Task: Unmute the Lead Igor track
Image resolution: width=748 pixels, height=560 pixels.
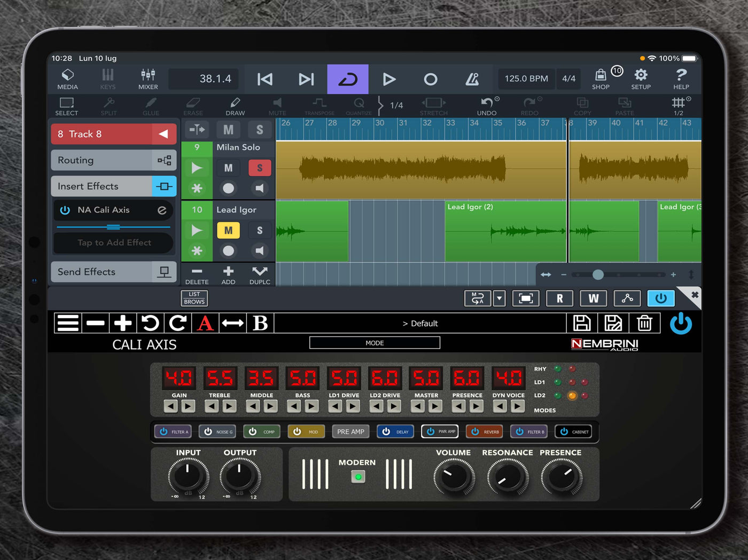Action: 228,230
